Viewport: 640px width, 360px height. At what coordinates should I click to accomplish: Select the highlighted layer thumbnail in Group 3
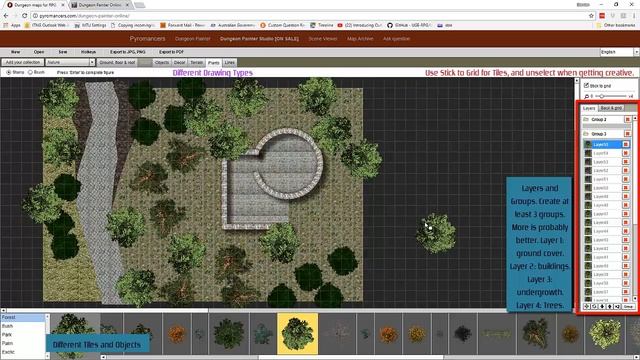[588, 144]
